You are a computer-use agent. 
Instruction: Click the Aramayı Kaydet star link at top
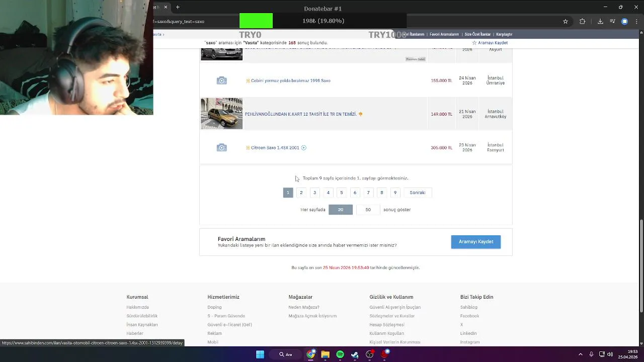(x=490, y=43)
